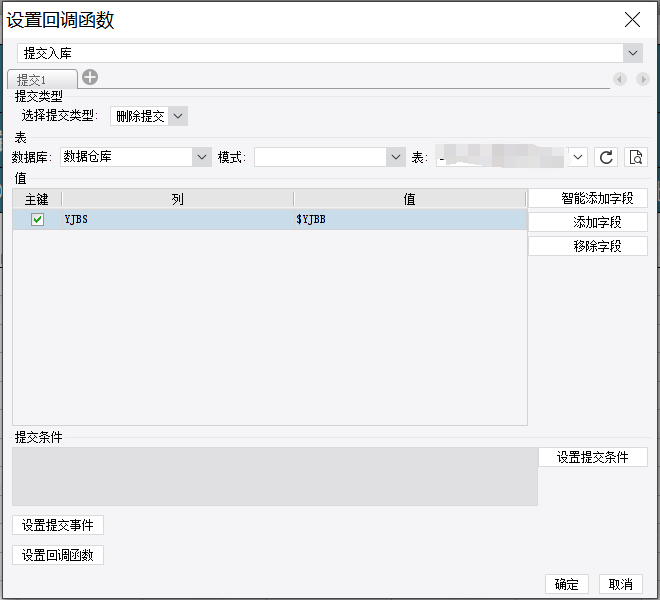Open the 模式 schema dropdown
This screenshot has width=660, height=600.
396,157
